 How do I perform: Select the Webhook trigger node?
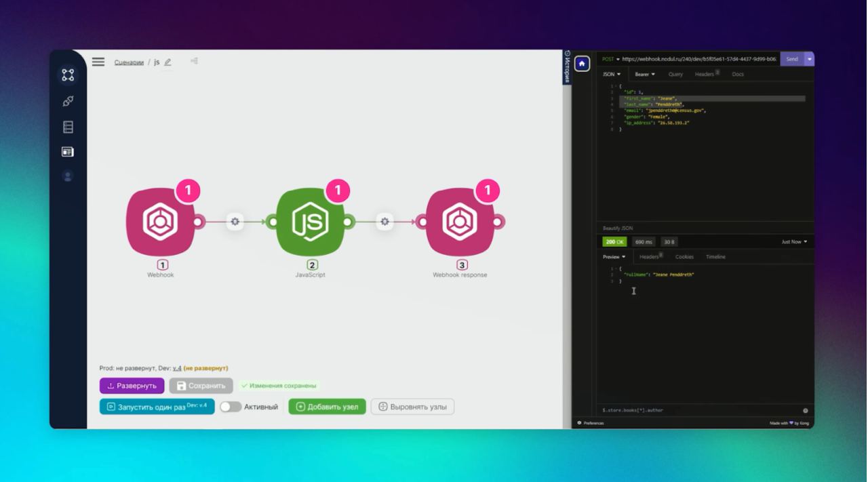coord(161,222)
